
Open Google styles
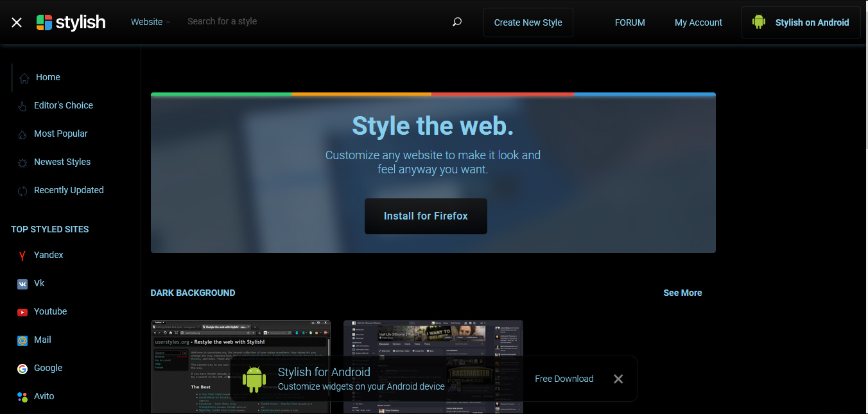[48, 368]
